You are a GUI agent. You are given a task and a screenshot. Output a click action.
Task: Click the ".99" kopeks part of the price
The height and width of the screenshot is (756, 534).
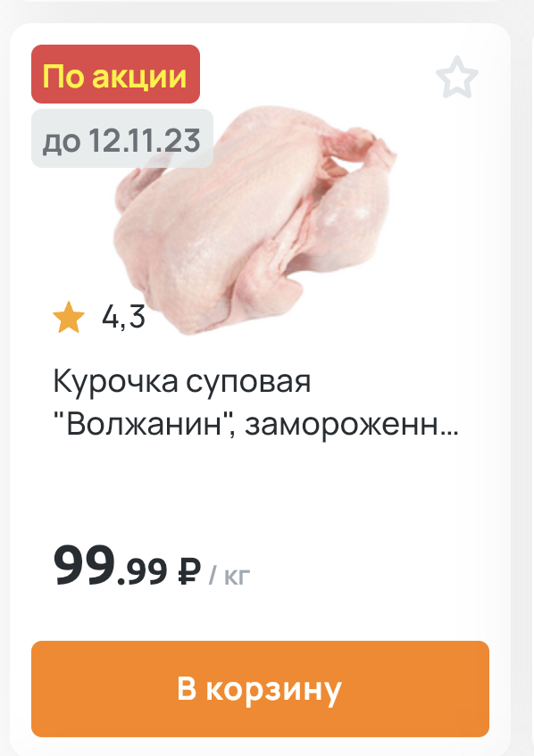coord(142,571)
